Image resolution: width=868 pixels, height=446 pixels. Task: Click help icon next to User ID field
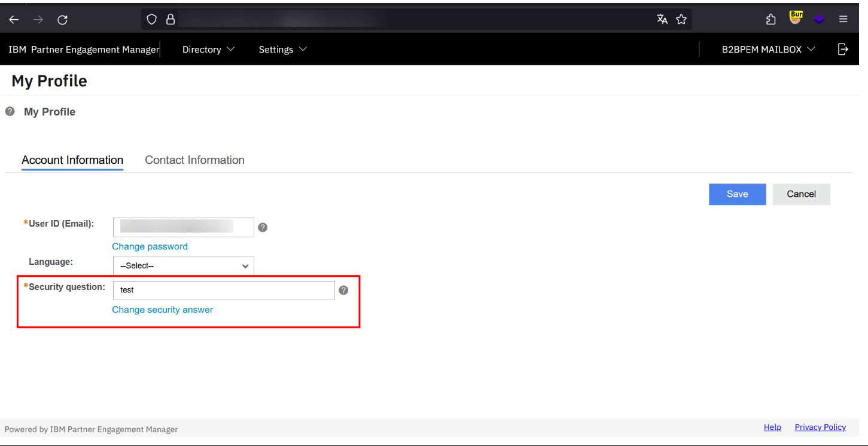[x=262, y=227]
